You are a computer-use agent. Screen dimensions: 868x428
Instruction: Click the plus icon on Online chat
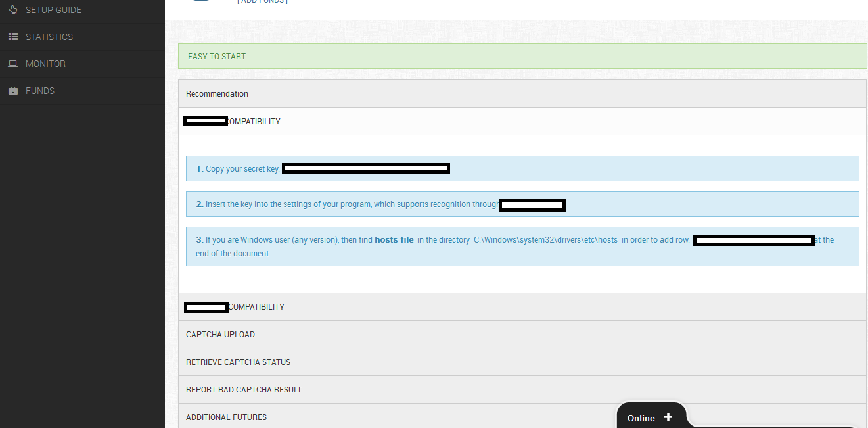(x=668, y=417)
